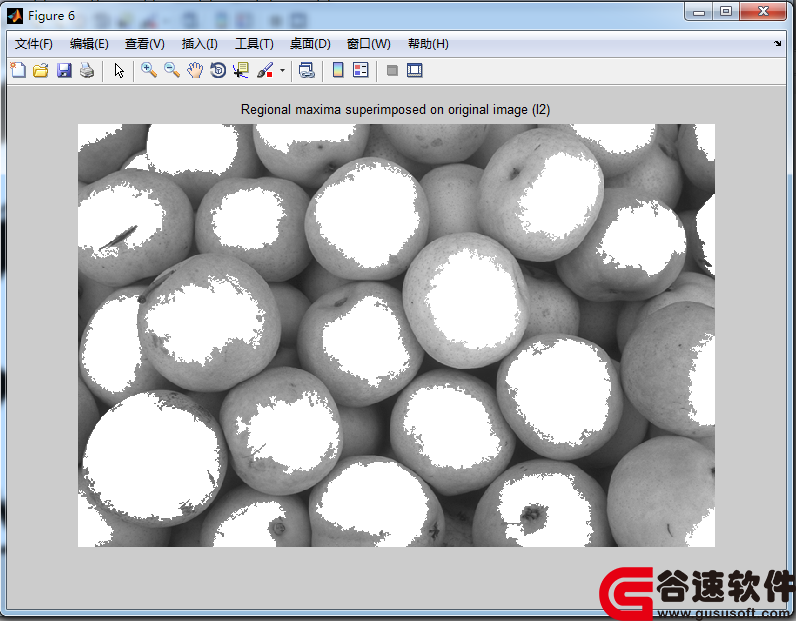The image size is (796, 621).
Task: Open the 桌面(D) menu
Action: pyautogui.click(x=310, y=44)
